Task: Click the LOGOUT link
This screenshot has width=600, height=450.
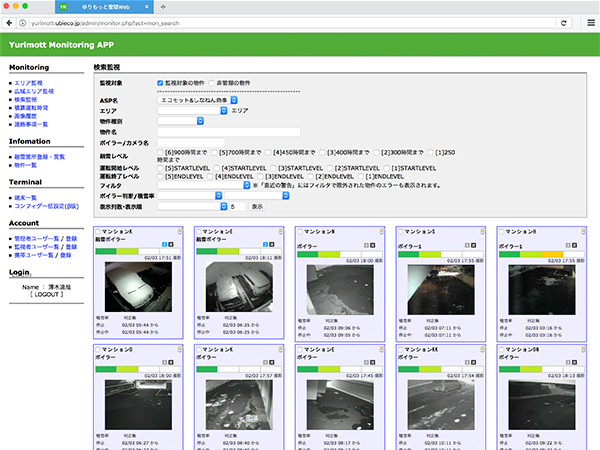Action: pyautogui.click(x=45, y=295)
